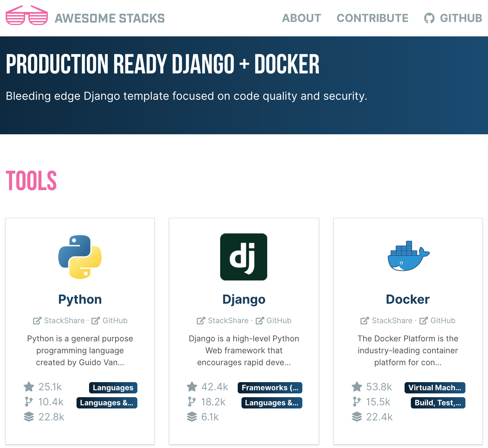Click Python's 10.4k fork count
The height and width of the screenshot is (448, 488).
[51, 402]
